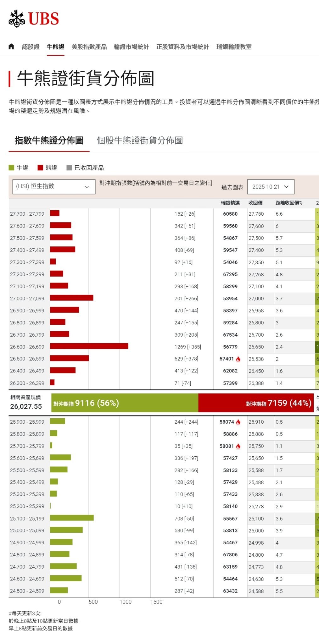
Task: Open UBS pick warrant 59560
Action: pos(230,226)
